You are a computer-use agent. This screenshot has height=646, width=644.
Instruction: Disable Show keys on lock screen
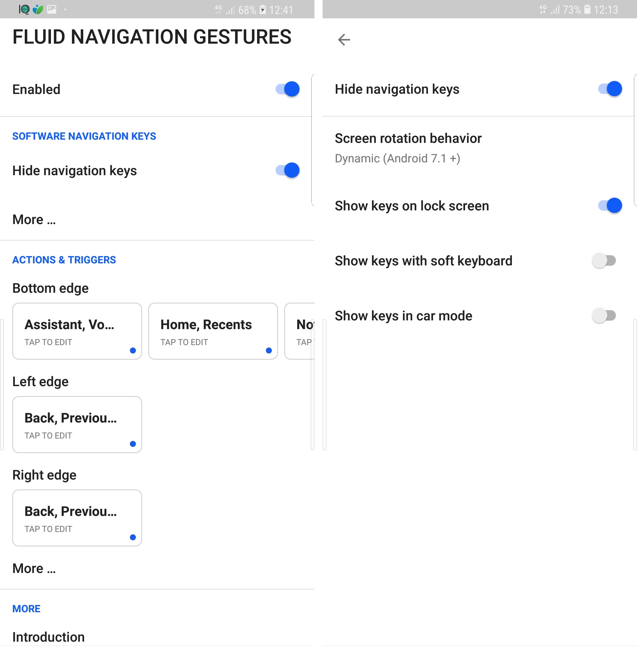click(610, 205)
